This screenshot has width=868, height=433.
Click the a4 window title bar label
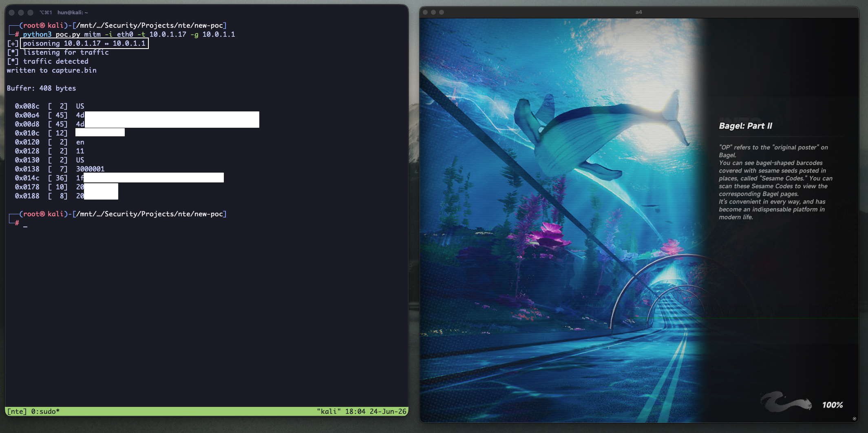638,12
